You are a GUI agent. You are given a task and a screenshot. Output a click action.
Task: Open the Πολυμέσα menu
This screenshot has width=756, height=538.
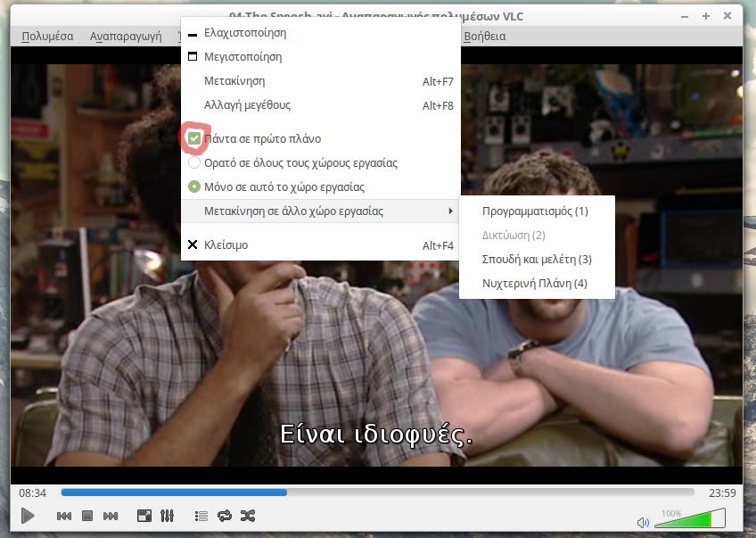(47, 37)
